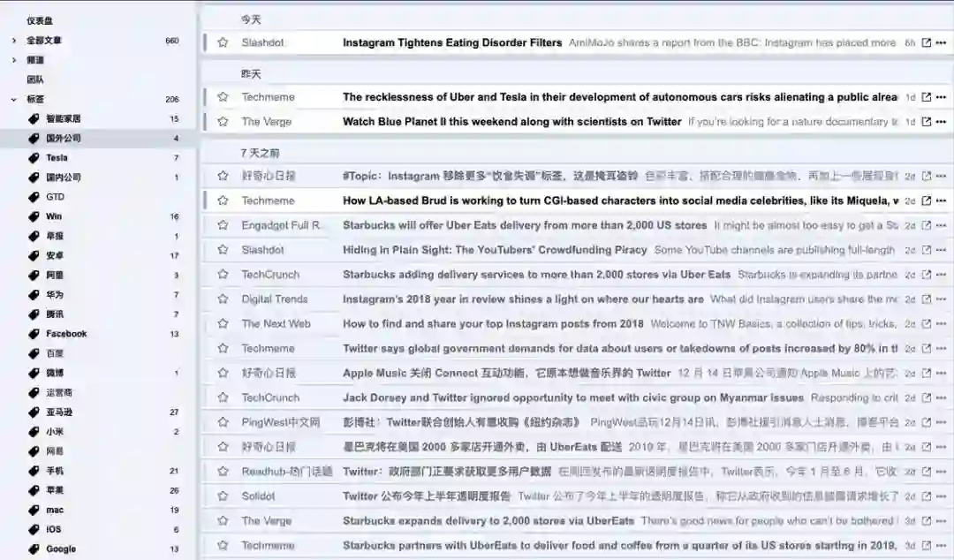Open Starbucks expands delivery via UberEats article

coord(488,520)
